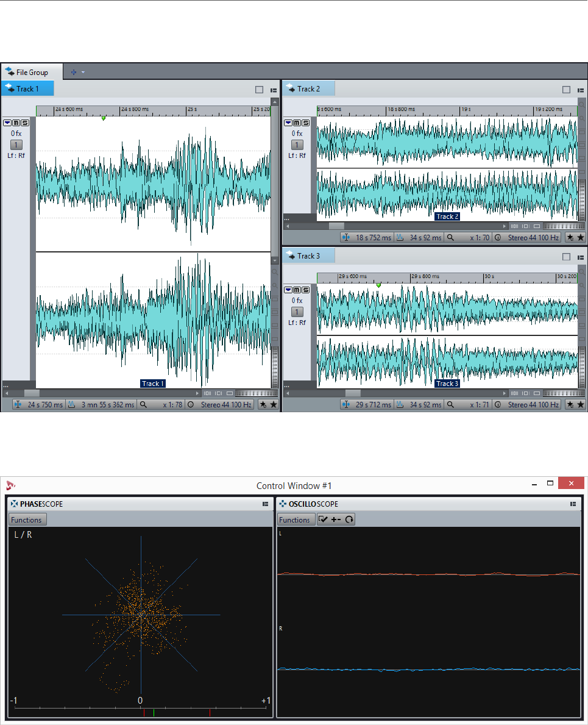This screenshot has height=725, width=588.
Task: Click the Track 3 clip name label
Action: (x=448, y=384)
